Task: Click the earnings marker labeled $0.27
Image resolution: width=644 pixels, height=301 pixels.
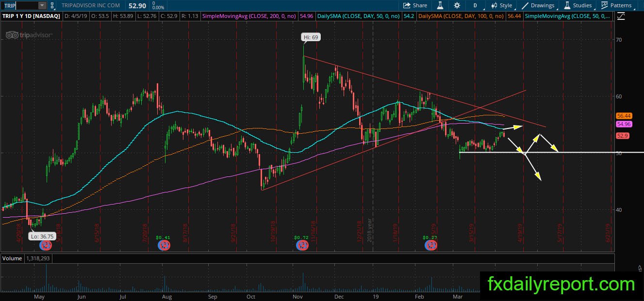Action: [x=430, y=245]
